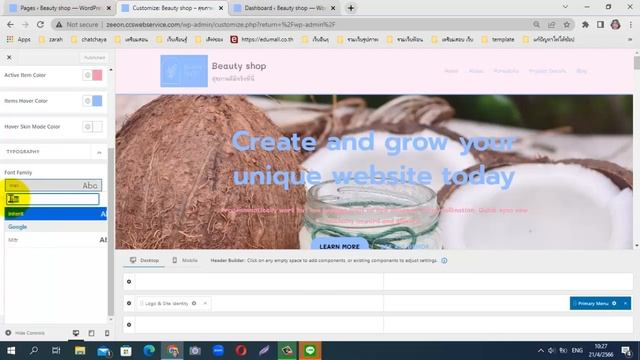Open top header row settings gear
The width and height of the screenshot is (640, 360).
pyautogui.click(x=129, y=282)
